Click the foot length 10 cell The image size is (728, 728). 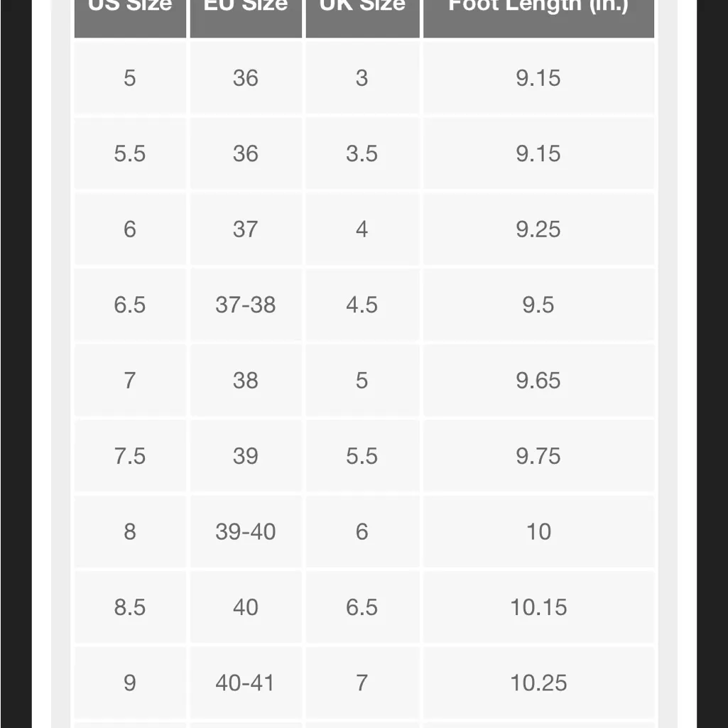point(538,531)
